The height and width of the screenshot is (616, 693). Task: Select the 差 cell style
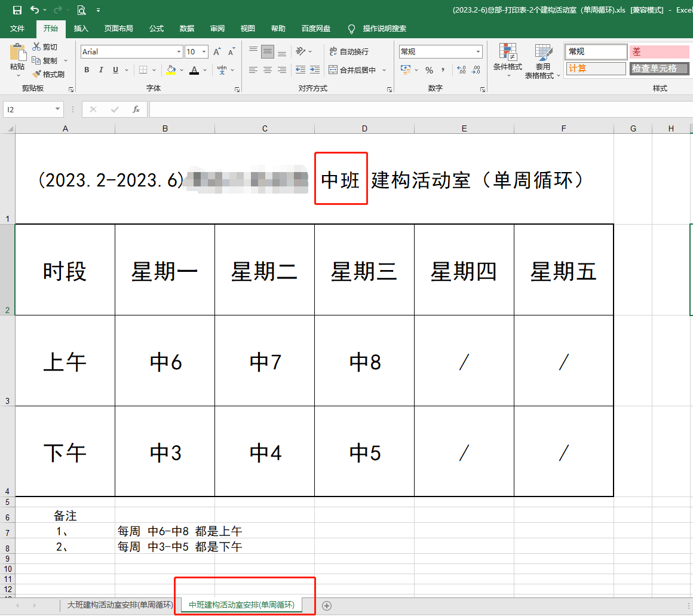(x=660, y=52)
